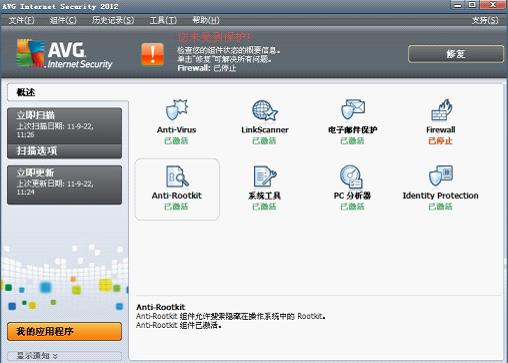
Task: Click the AVG Internet Security logo
Action: [x=64, y=54]
